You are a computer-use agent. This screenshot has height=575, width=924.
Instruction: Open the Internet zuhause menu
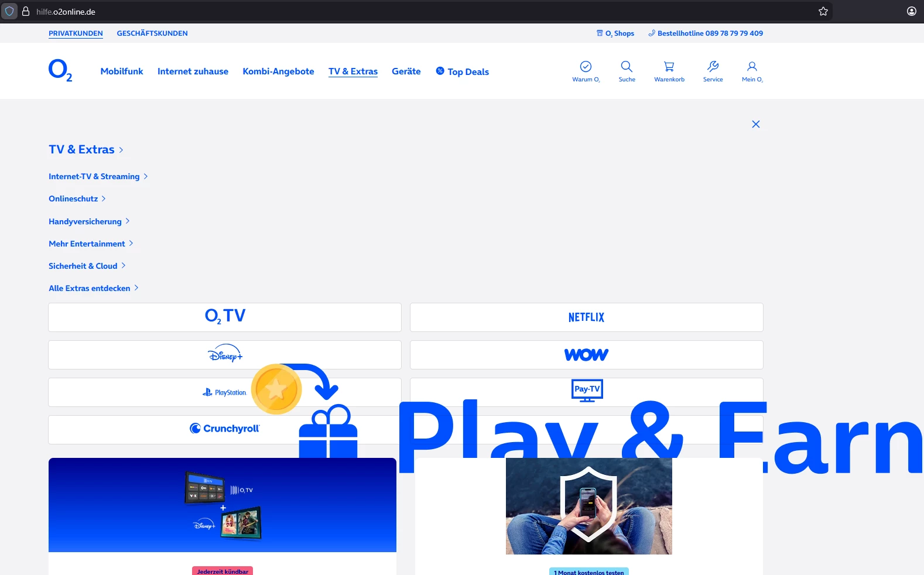pos(193,71)
